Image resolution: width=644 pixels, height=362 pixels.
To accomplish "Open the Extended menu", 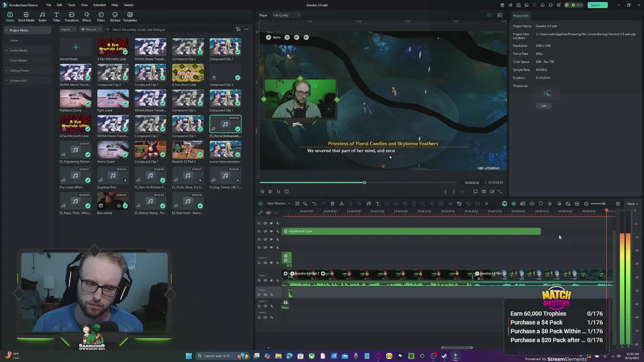I will (x=99, y=5).
